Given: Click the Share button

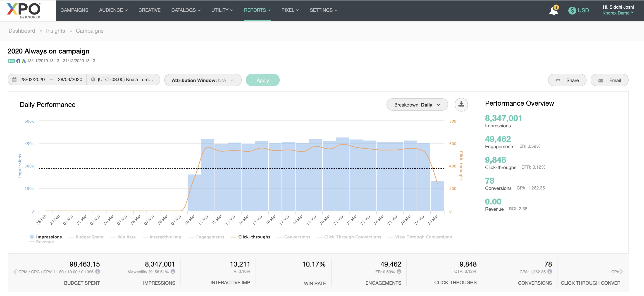Looking at the screenshot, I should (x=567, y=80).
